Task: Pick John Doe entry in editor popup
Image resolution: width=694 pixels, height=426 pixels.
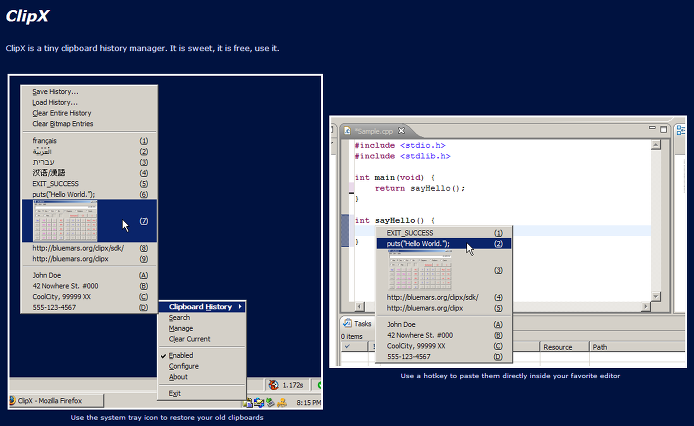Action: 444,324
